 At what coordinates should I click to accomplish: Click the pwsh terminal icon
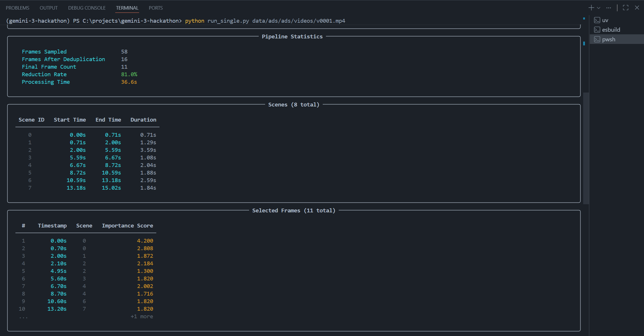point(597,39)
